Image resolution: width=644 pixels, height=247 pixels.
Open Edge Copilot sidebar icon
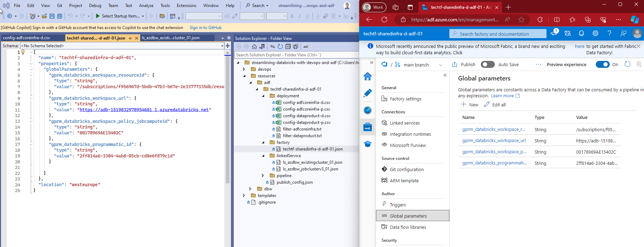click(x=635, y=20)
